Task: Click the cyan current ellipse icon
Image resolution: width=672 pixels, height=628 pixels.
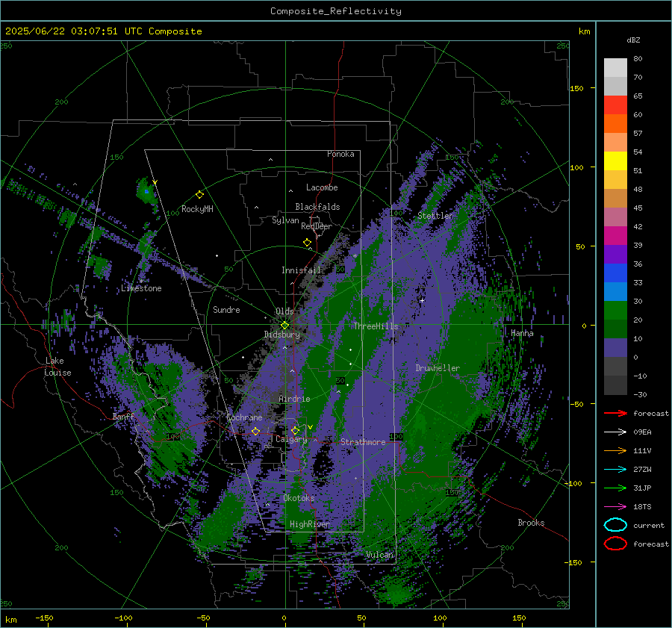Action: pos(615,525)
